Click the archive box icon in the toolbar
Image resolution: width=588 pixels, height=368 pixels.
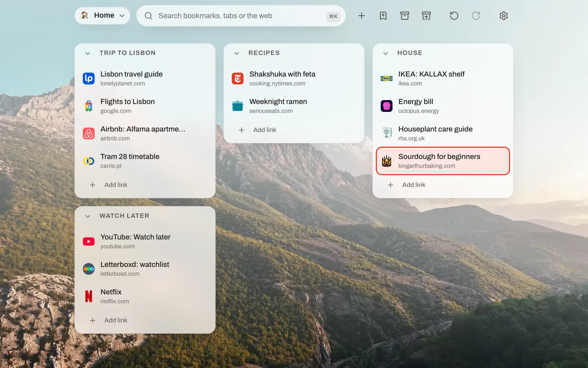[405, 16]
